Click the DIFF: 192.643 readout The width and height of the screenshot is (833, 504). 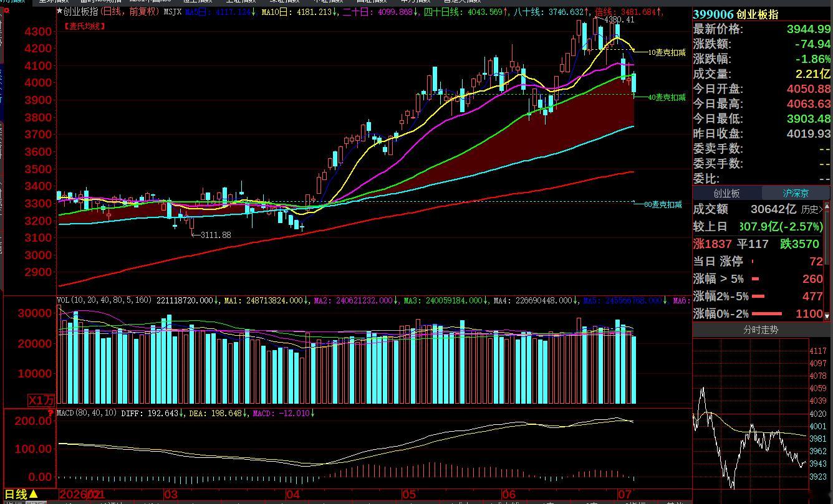pos(150,413)
